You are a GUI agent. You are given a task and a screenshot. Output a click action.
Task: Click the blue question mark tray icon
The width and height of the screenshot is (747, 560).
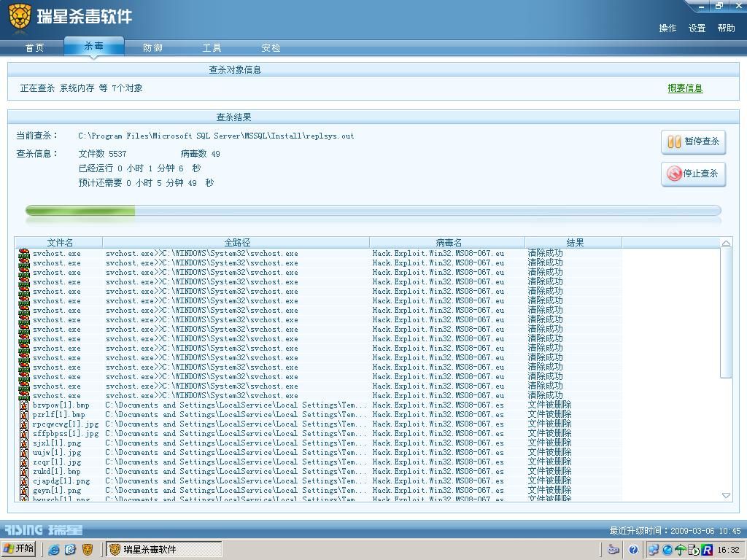[633, 550]
